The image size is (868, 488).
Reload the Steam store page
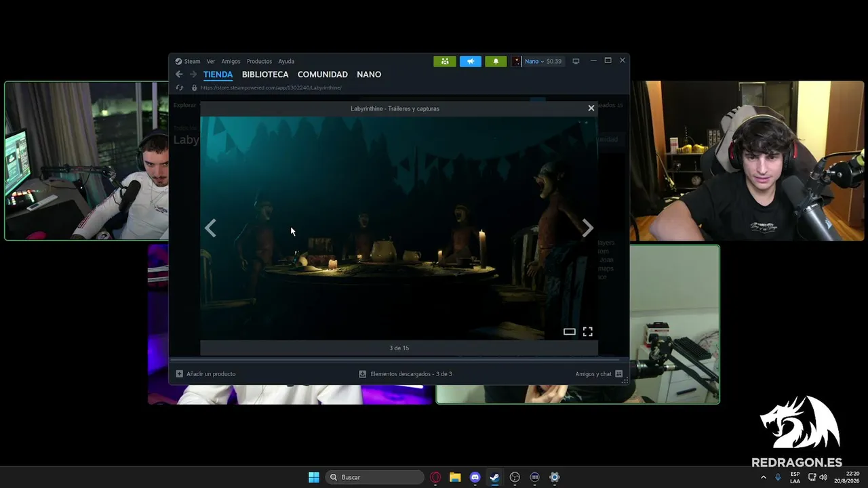click(179, 87)
